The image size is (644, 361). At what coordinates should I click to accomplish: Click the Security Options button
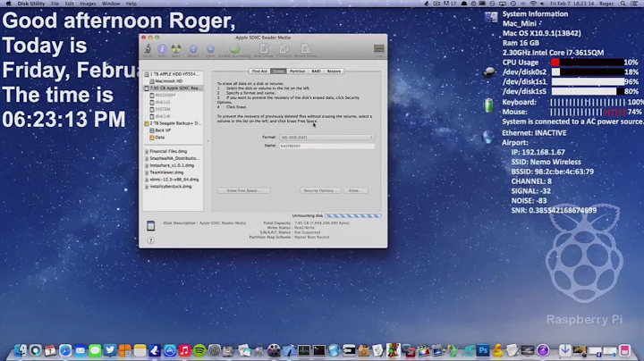coord(320,190)
